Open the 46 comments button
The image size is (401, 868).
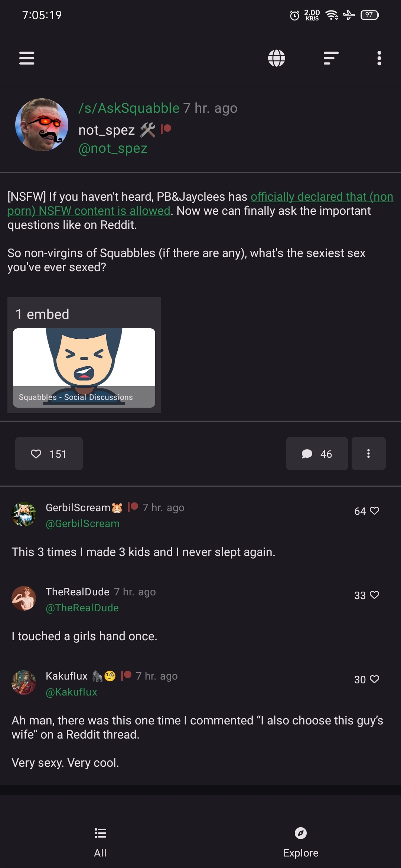[317, 454]
